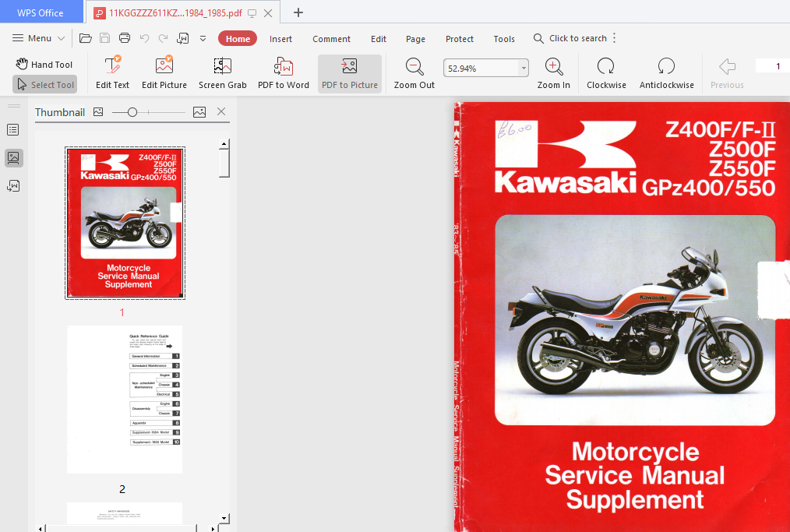Click the sidebar collapse handle lines
This screenshot has width=790, height=532.
pyautogui.click(x=13, y=106)
